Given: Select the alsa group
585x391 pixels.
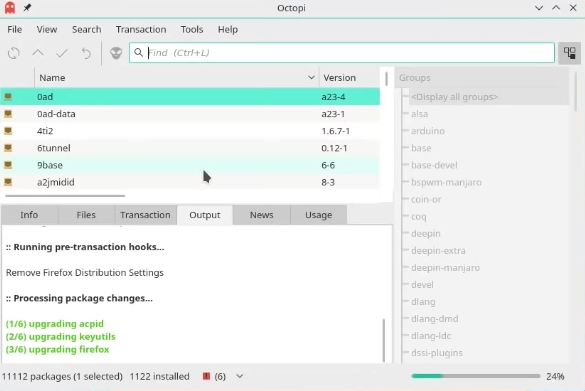Looking at the screenshot, I should (419, 114).
